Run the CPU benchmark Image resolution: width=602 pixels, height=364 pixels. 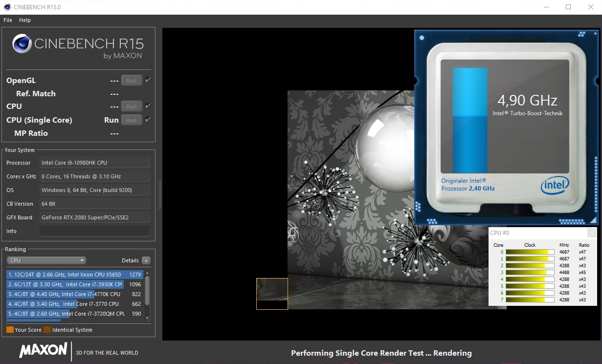(132, 106)
